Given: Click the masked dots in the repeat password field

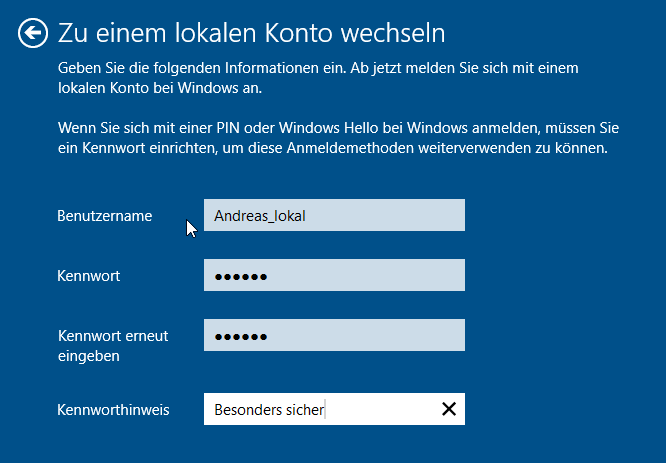Looking at the screenshot, I should click(x=241, y=337).
